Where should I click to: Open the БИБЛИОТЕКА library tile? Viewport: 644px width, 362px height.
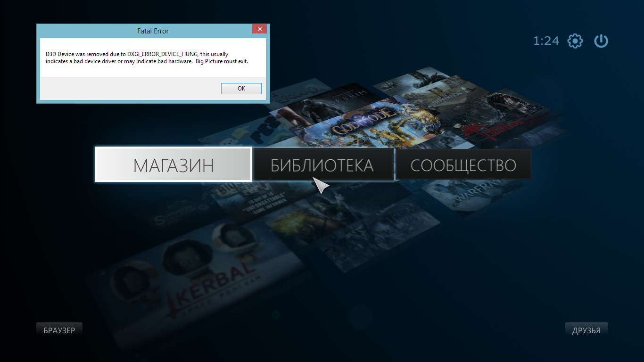[323, 165]
